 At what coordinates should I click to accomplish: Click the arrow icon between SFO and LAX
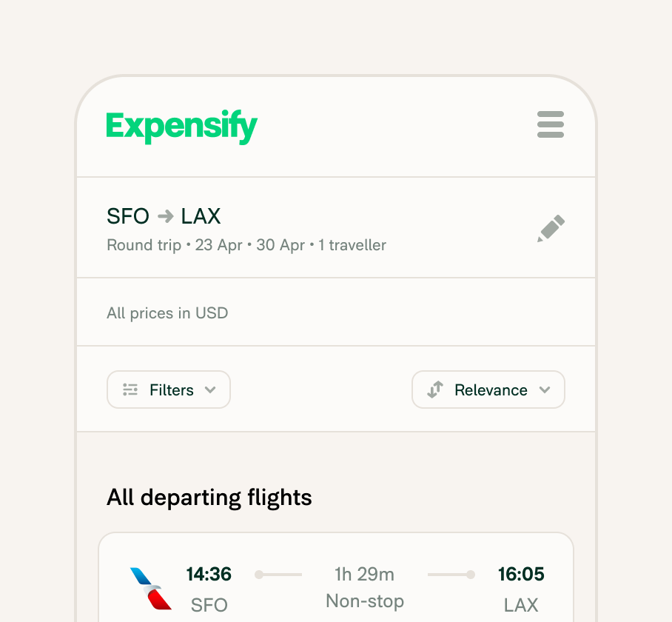point(164,215)
